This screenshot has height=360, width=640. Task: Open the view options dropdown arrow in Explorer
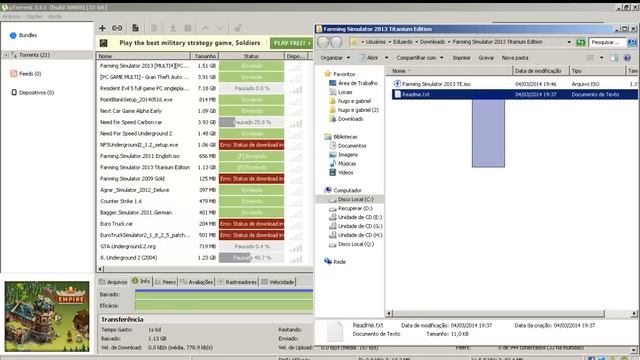601,58
